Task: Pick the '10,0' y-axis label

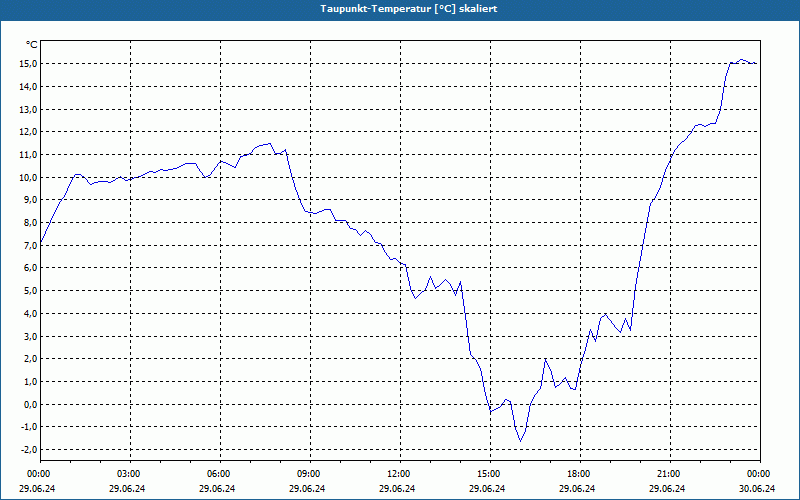Action: coord(28,178)
